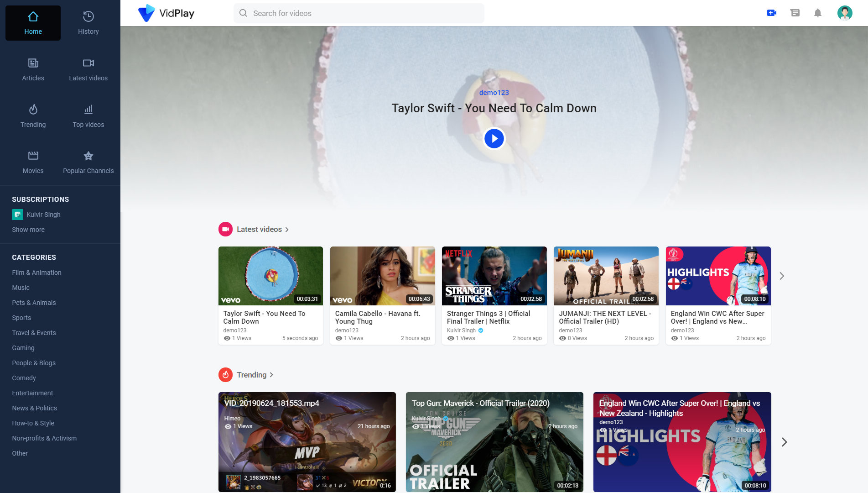868x493 pixels.
Task: Go to Trending in sidebar
Action: coord(33,116)
